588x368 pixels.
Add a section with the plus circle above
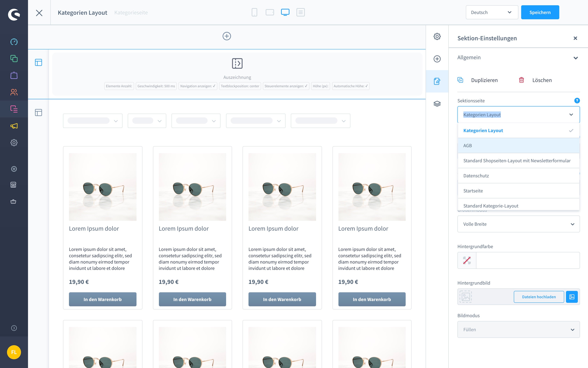pyautogui.click(x=227, y=36)
